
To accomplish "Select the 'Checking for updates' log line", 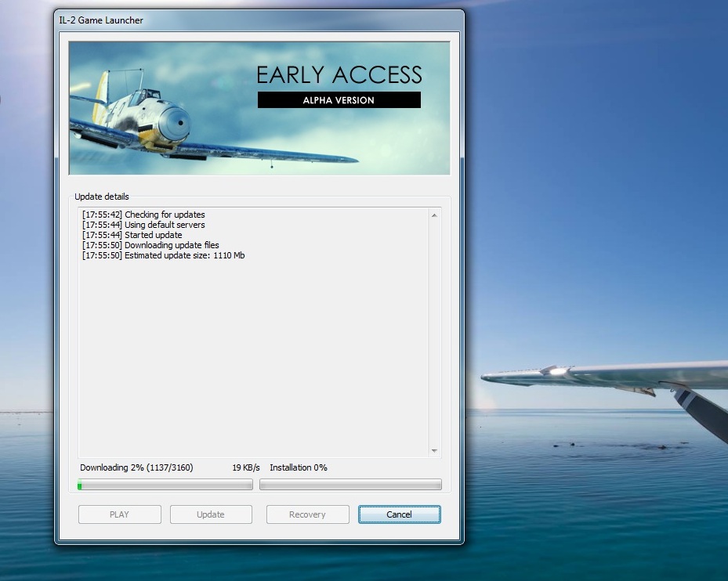I will click(143, 215).
